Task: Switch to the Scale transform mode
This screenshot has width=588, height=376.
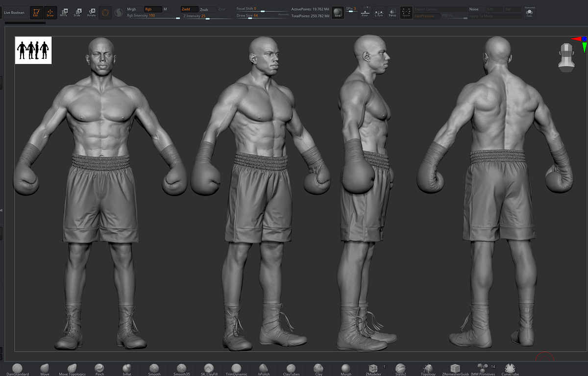Action: [77, 12]
